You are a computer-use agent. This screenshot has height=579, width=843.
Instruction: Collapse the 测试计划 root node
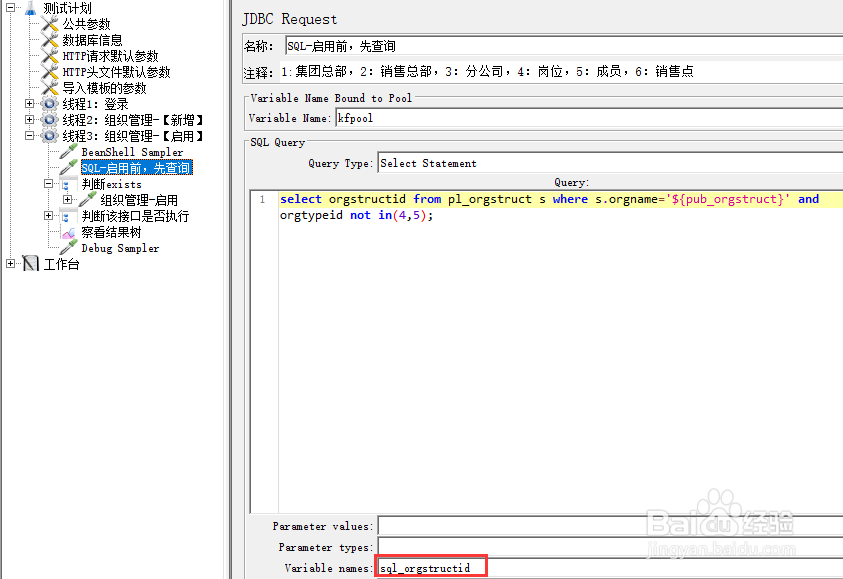click(10, 8)
